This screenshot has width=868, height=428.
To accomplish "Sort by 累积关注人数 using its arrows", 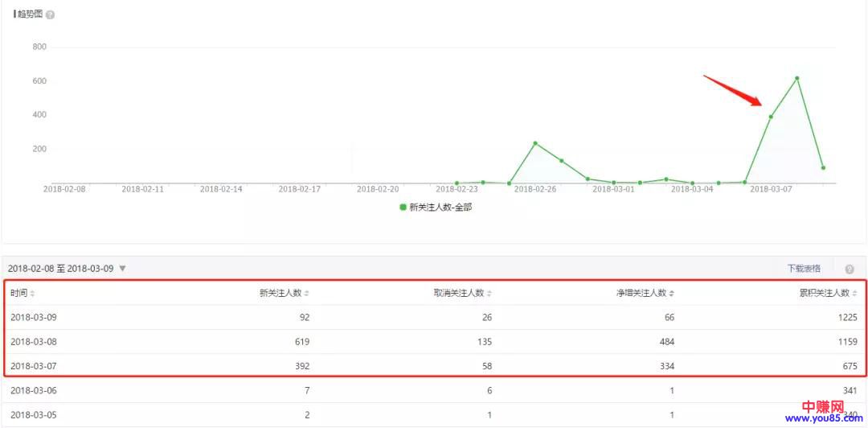I will click(855, 294).
